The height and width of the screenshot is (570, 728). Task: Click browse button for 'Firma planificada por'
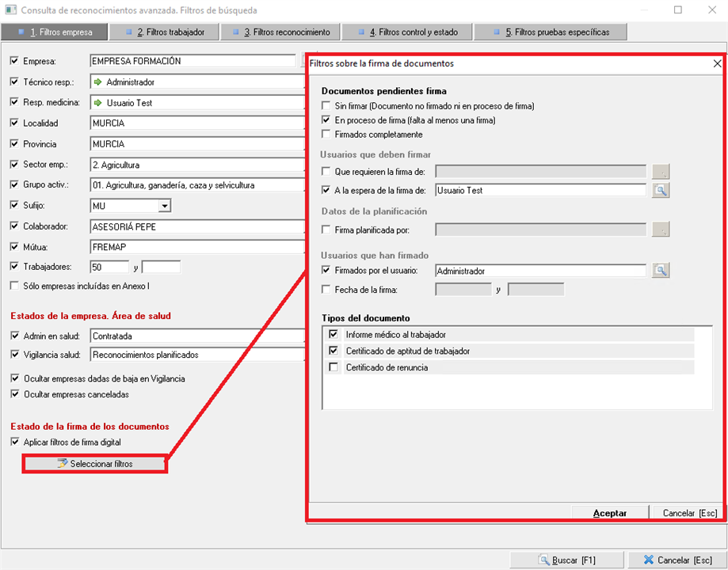tap(661, 230)
